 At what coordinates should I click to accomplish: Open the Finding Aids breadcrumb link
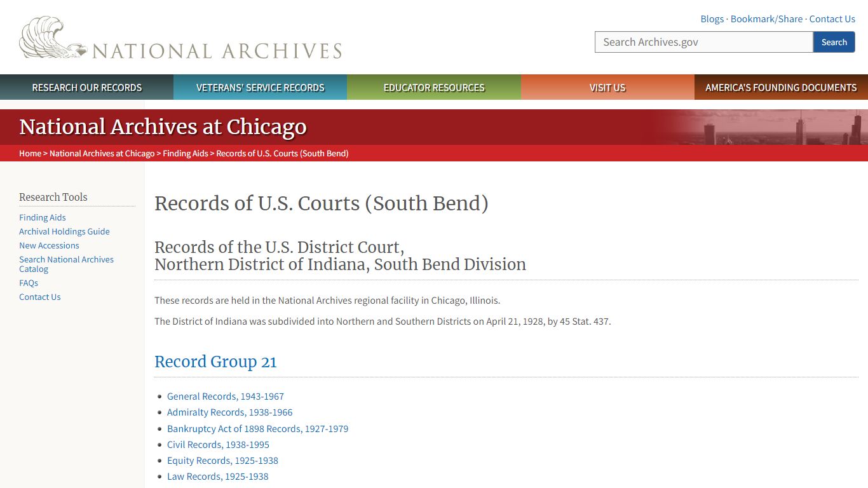pyautogui.click(x=186, y=153)
